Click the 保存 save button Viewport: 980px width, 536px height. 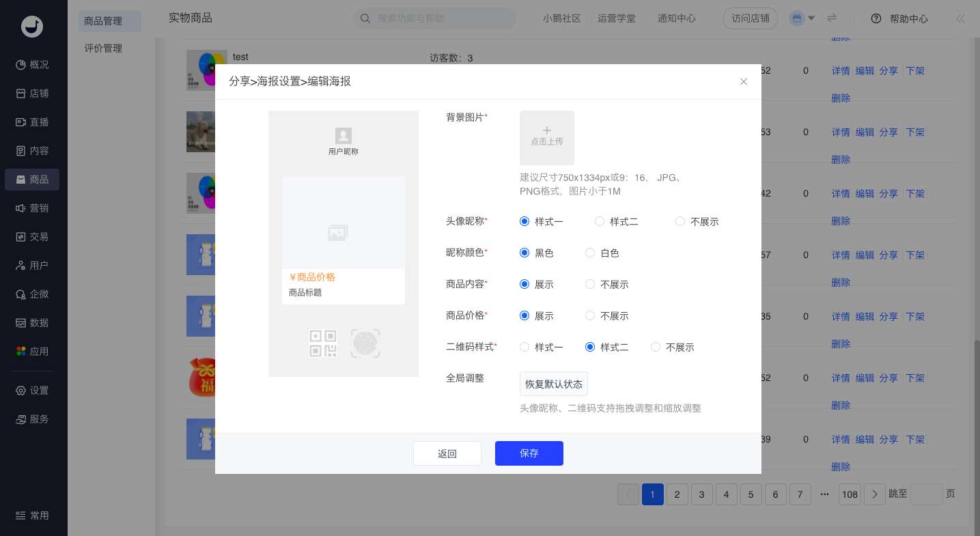tap(529, 453)
